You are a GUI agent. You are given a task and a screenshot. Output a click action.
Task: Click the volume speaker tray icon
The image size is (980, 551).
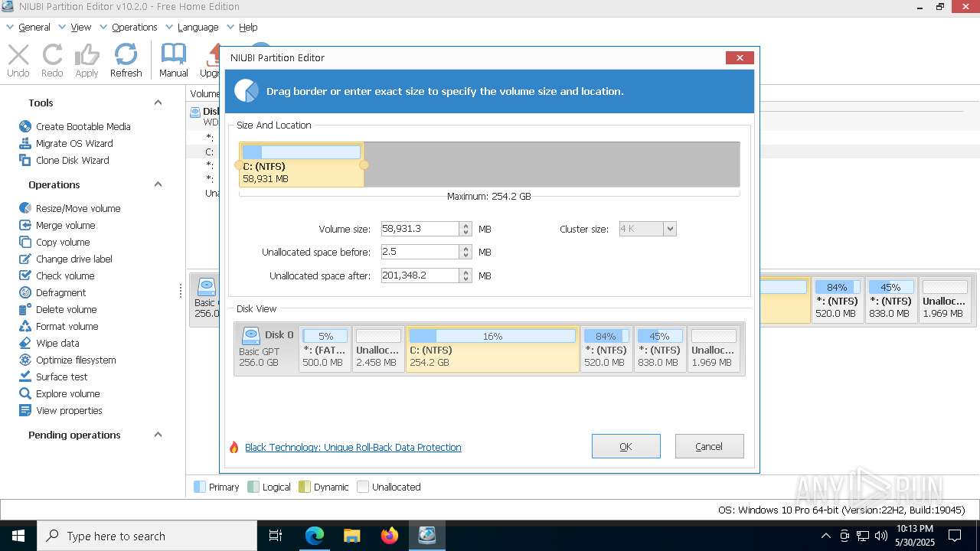tap(880, 536)
